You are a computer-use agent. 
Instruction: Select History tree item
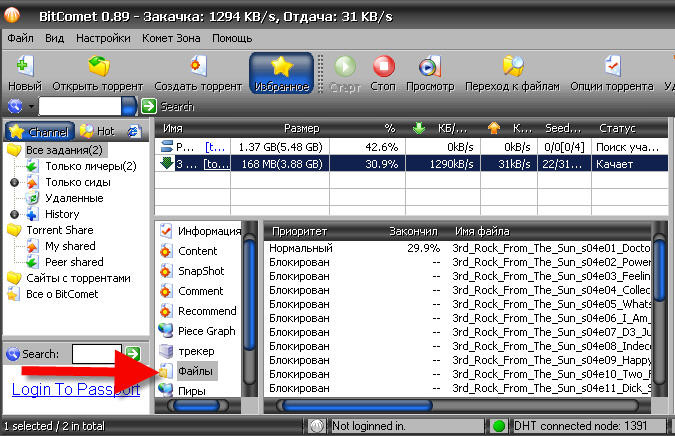click(x=62, y=214)
